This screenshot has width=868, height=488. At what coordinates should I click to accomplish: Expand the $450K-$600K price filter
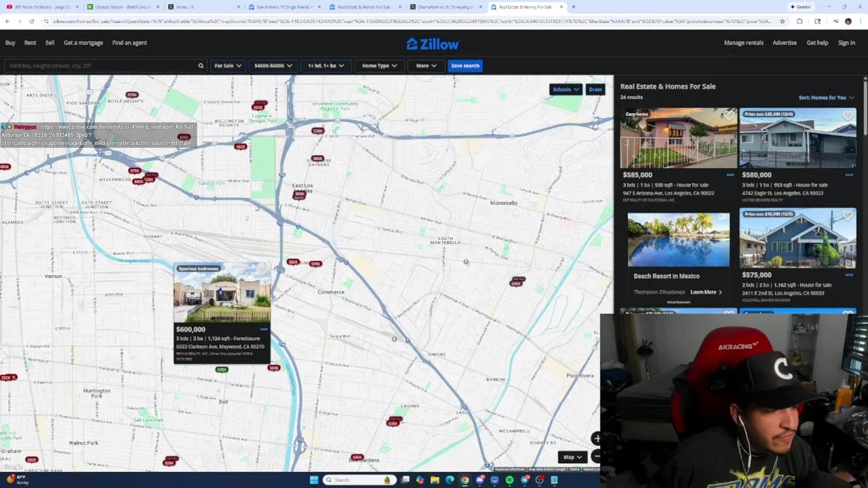click(x=273, y=66)
